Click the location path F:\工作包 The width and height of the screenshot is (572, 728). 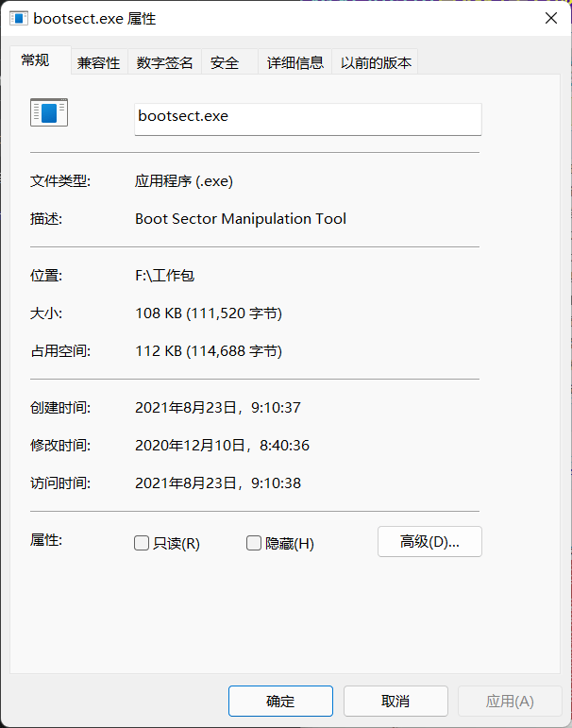(165, 276)
